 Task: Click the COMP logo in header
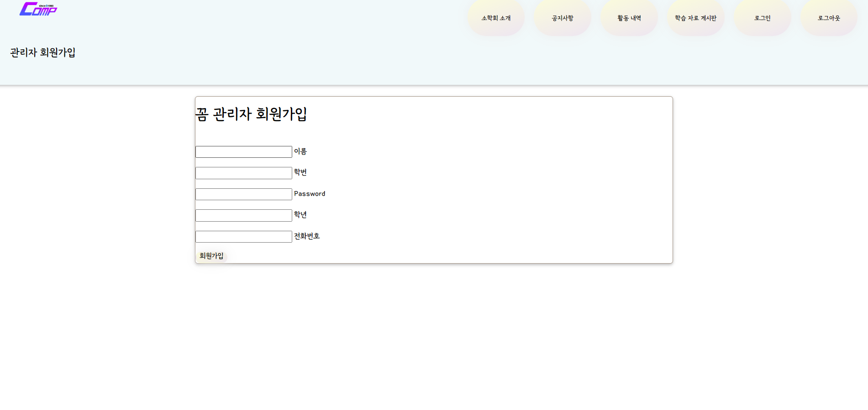pos(38,9)
